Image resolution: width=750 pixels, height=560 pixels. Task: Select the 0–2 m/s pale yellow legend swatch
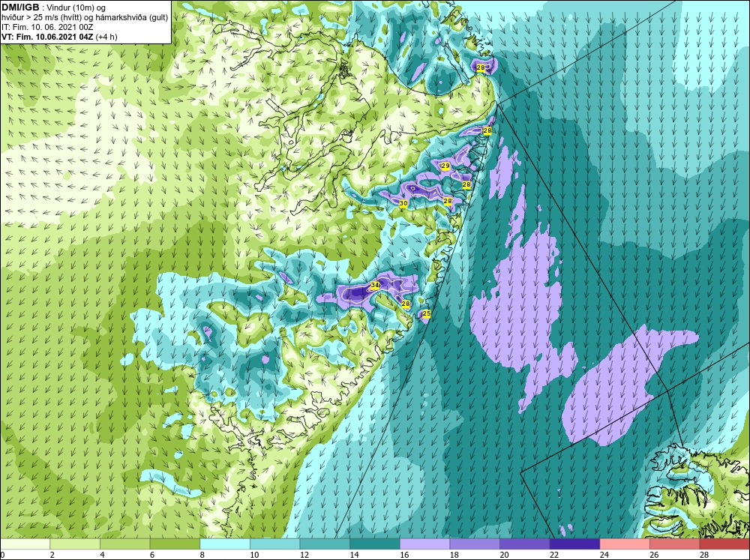pos(25,544)
